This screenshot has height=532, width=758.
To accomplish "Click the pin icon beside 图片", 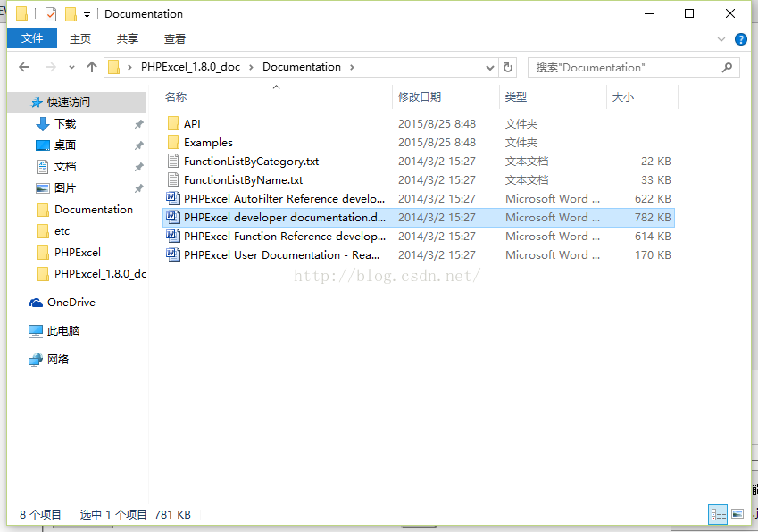I will coord(138,188).
